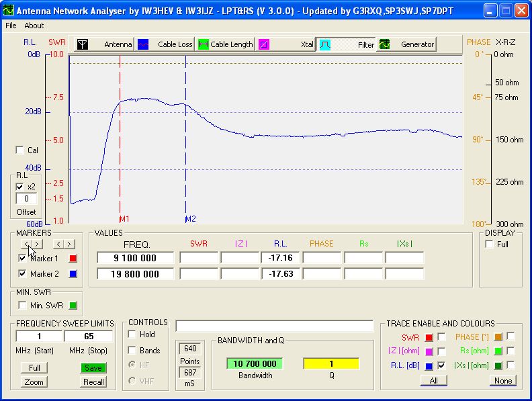This screenshot has width=532, height=401.
Task: Activate the Filter mode button
Action: point(347,44)
